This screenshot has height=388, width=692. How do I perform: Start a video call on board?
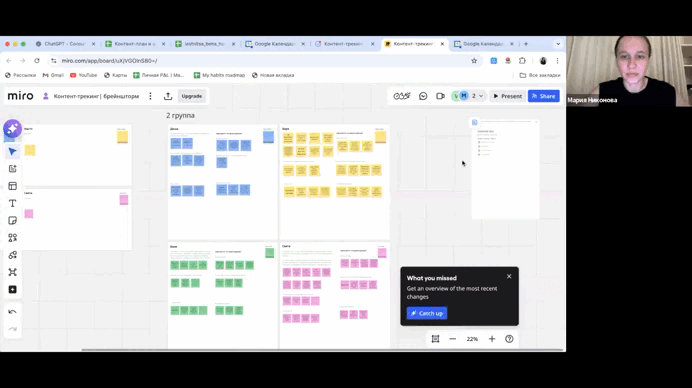tap(440, 96)
